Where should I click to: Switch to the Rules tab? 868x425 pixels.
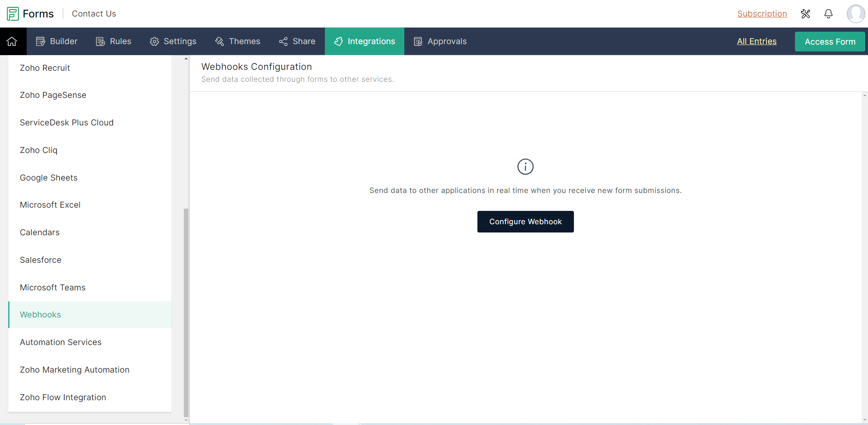(113, 41)
